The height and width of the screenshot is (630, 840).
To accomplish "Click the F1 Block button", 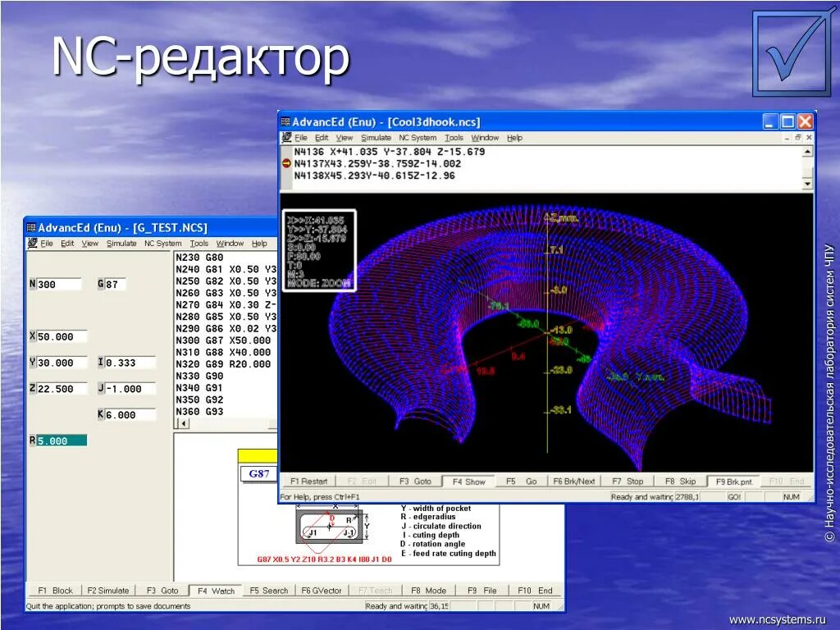I will click(x=55, y=591).
